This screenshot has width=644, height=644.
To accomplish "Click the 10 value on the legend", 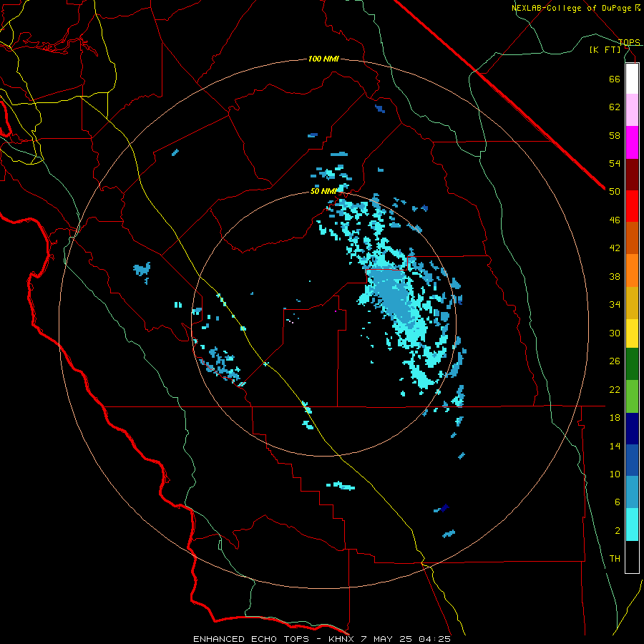I will (x=615, y=474).
